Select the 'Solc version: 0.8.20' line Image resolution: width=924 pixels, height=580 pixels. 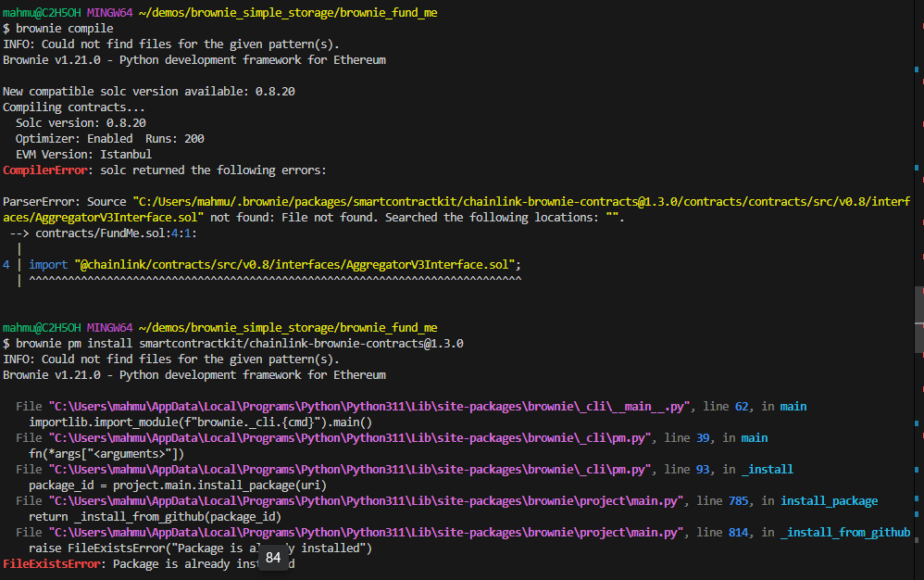[x=81, y=123]
